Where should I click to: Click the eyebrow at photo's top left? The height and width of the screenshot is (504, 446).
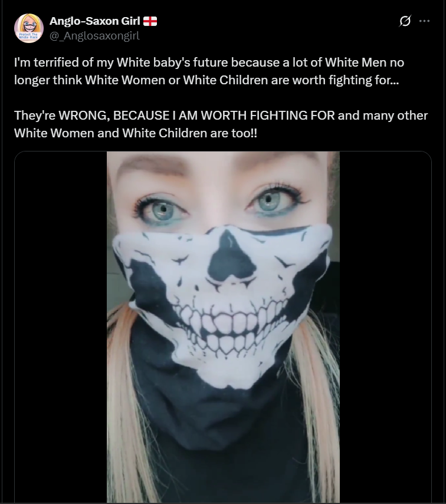151,166
